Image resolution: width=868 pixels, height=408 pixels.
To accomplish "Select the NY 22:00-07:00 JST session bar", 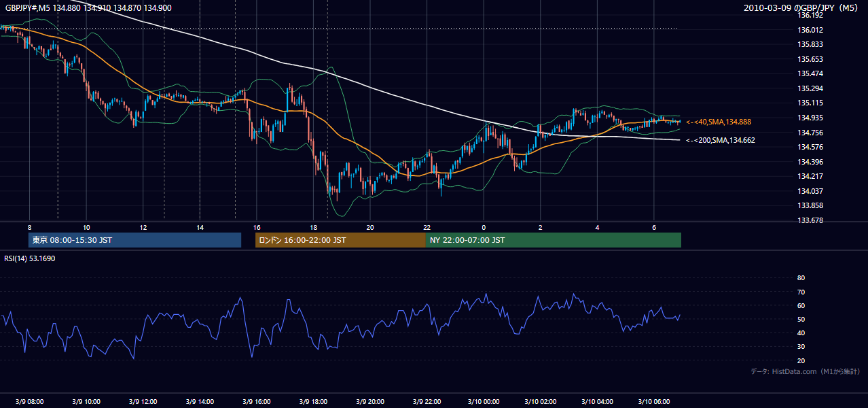I will coord(554,240).
